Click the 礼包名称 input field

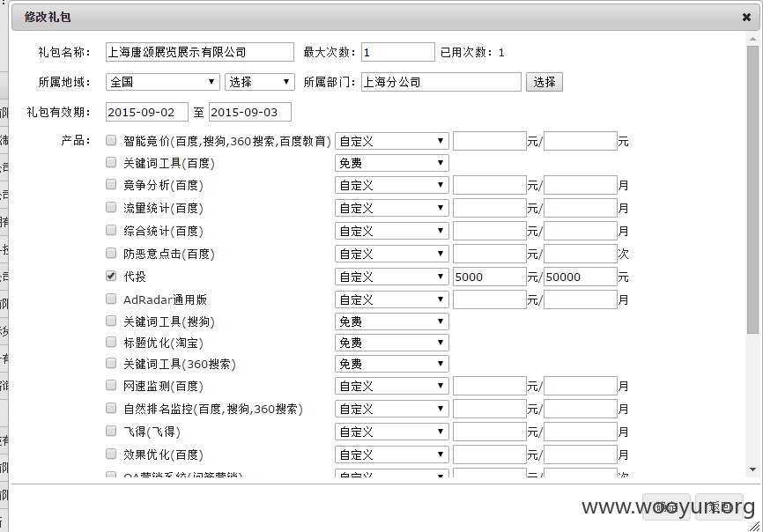click(199, 52)
